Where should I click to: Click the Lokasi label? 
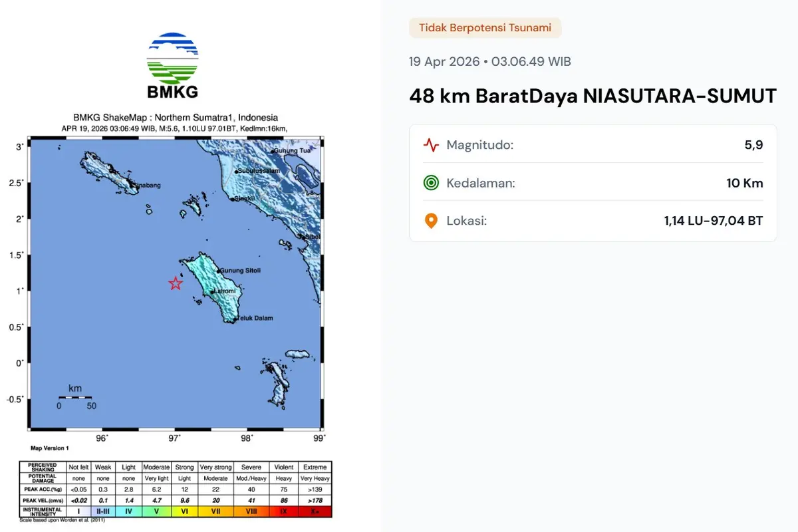467,221
